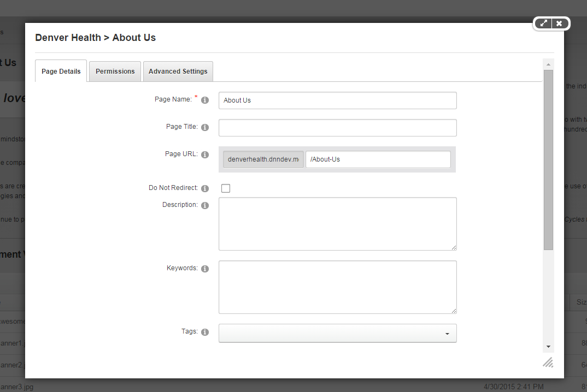The height and width of the screenshot is (392, 587).
Task: Click the help icon beside Page URL
Action: tap(205, 155)
